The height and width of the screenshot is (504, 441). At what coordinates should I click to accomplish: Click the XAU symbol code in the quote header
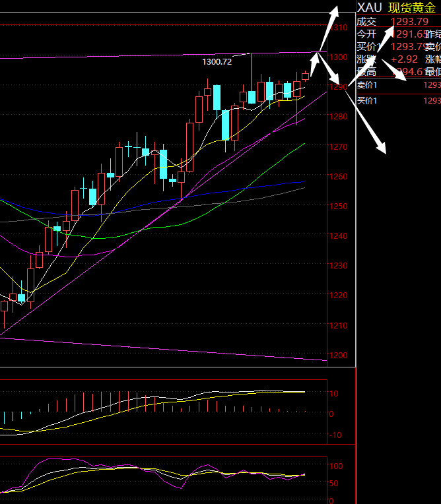coord(369,7)
